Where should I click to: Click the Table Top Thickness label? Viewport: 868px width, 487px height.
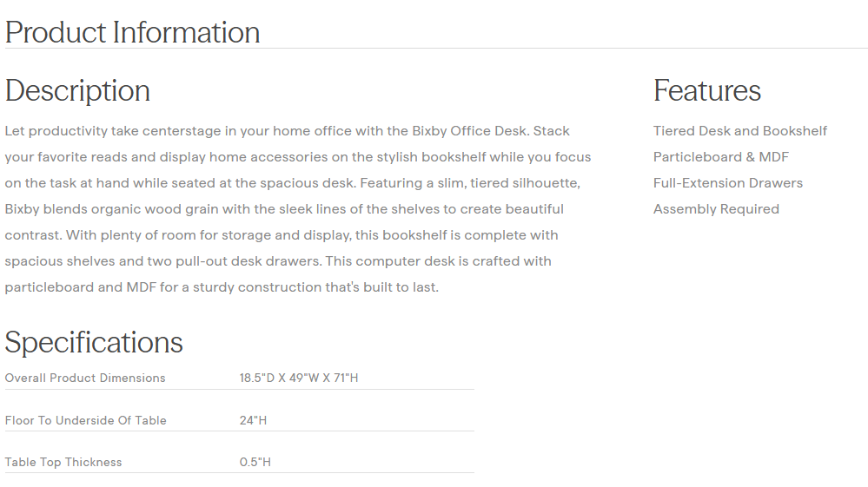pyautogui.click(x=63, y=463)
